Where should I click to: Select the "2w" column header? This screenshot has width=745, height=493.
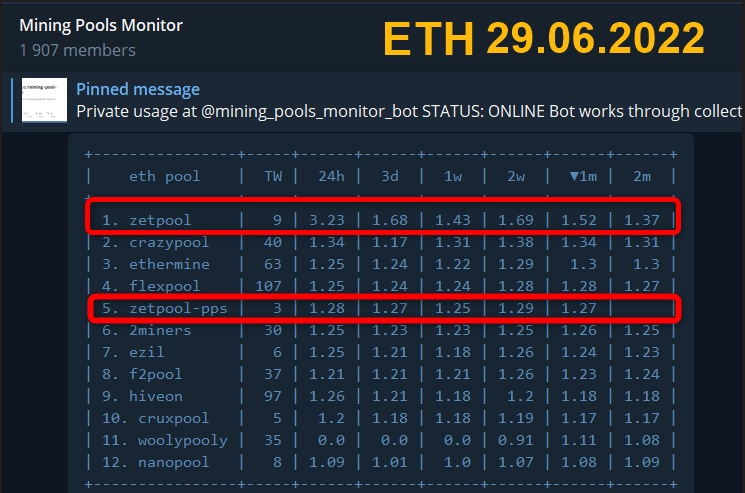(x=514, y=176)
